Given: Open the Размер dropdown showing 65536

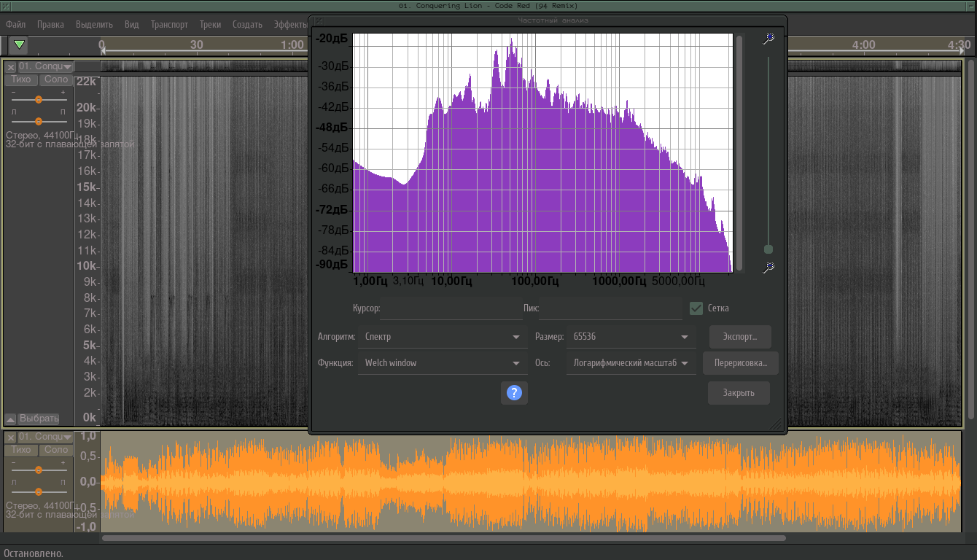Looking at the screenshot, I should click(x=631, y=337).
